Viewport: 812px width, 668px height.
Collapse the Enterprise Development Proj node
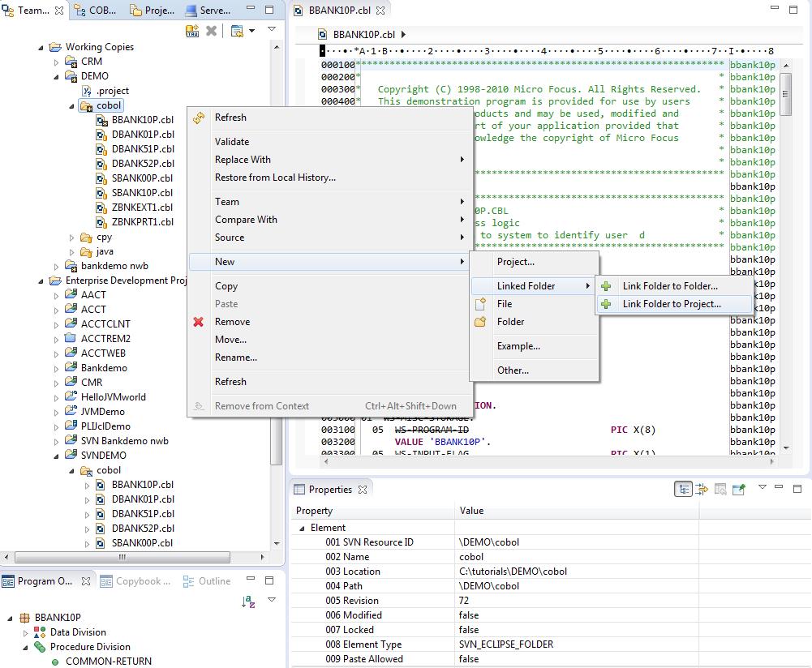point(41,281)
